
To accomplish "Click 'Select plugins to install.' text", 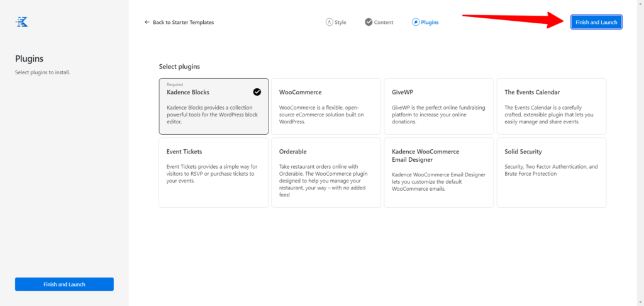I will tap(43, 72).
